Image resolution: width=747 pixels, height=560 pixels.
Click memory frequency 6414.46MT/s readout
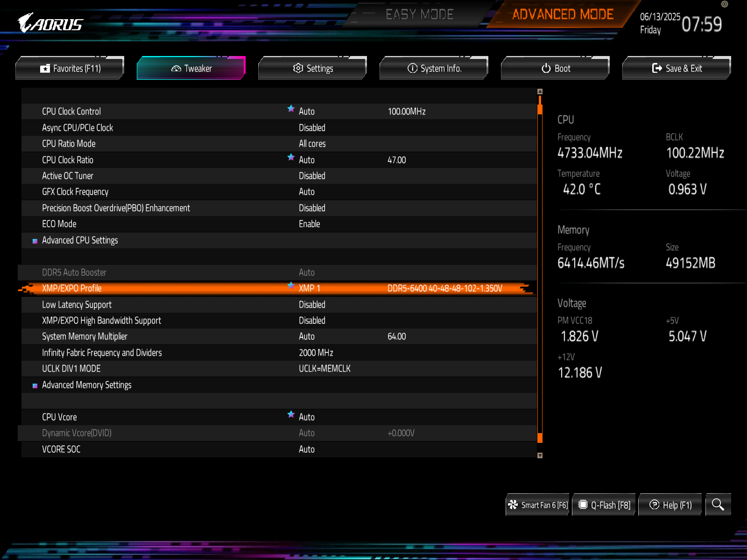591,263
